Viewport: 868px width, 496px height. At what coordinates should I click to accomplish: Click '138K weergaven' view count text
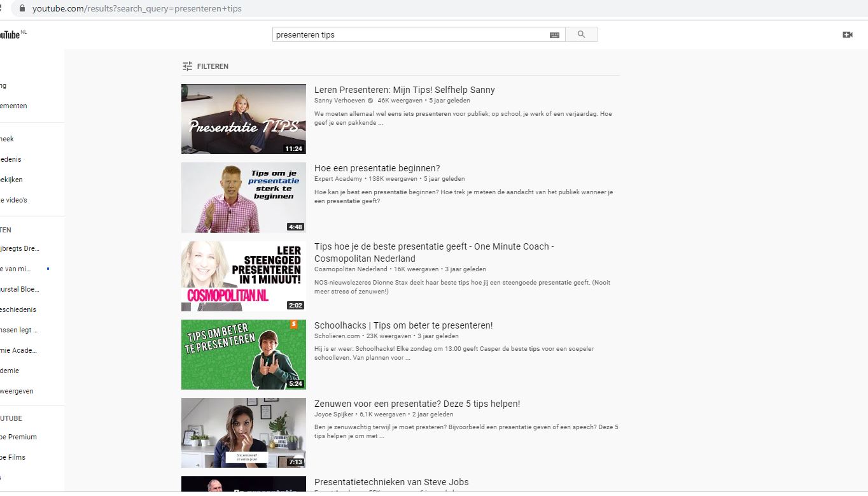[x=393, y=179]
